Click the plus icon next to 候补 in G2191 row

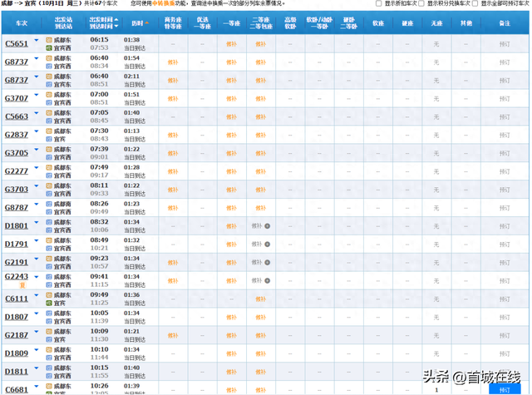click(268, 262)
